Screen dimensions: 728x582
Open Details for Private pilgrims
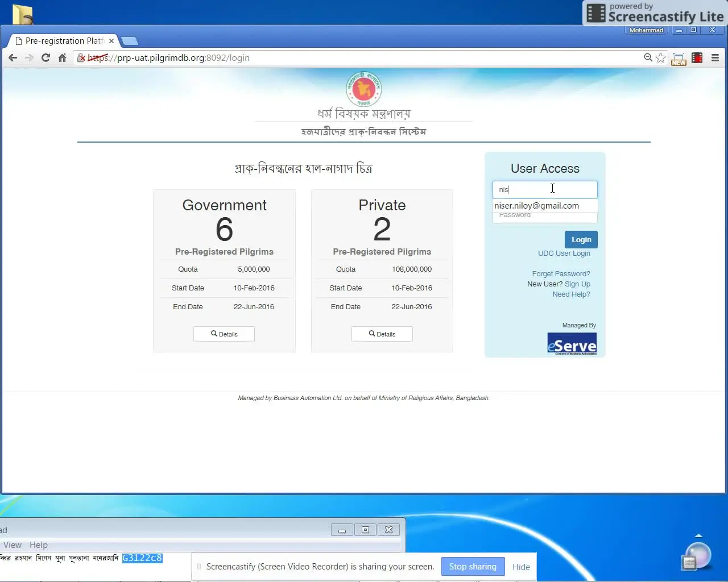[382, 334]
